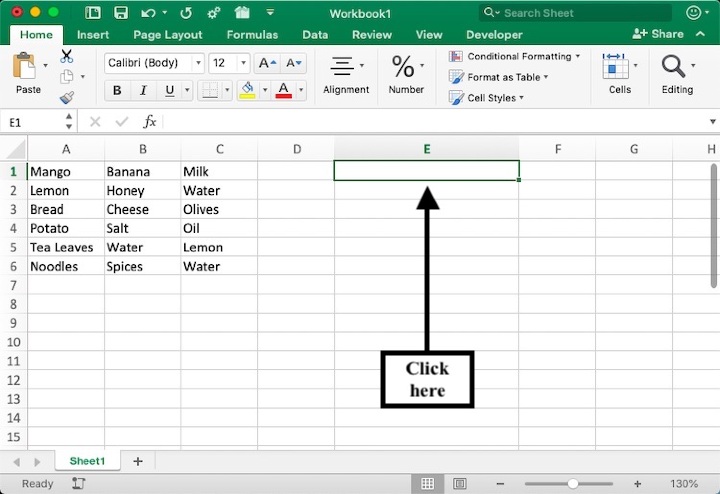Select cell containing Tea Leaves
720x494 pixels.
(x=66, y=247)
